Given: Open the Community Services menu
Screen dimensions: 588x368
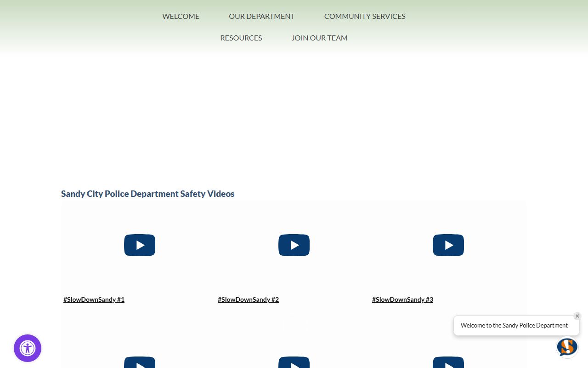Looking at the screenshot, I should click(365, 16).
